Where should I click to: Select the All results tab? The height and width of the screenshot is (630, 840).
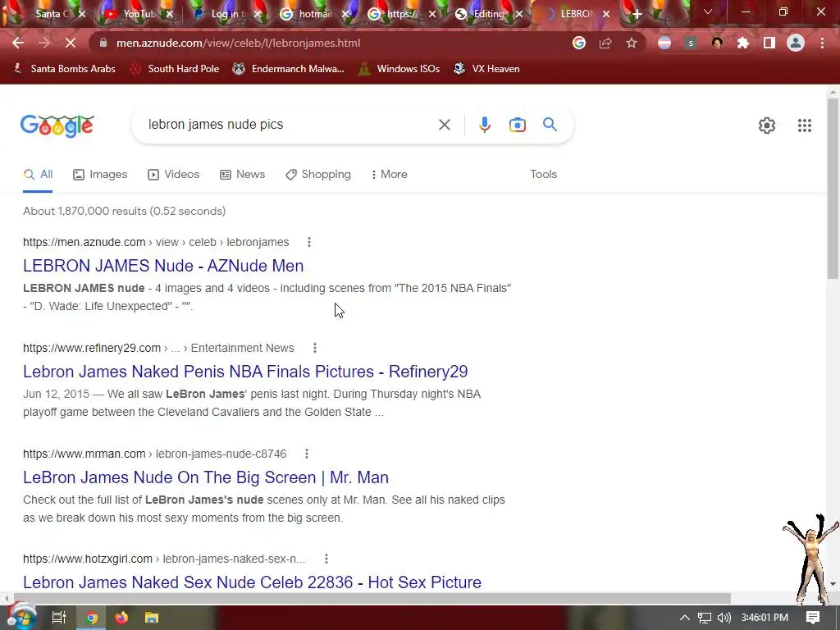(x=38, y=174)
